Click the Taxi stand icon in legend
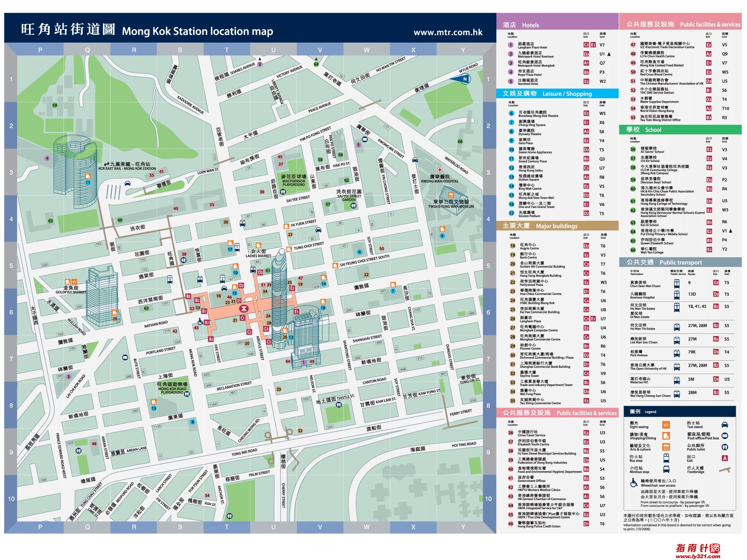Image resolution: width=747 pixels, height=560 pixels. [725, 424]
